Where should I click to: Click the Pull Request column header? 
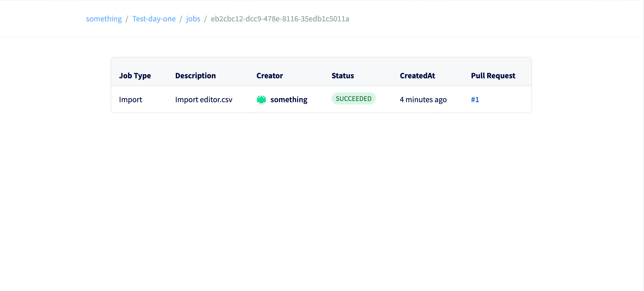493,76
